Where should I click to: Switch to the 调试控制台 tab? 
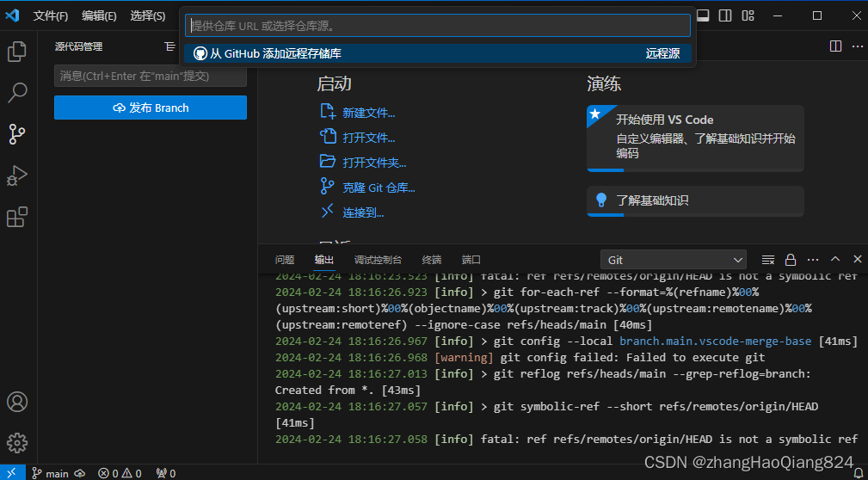click(x=379, y=260)
